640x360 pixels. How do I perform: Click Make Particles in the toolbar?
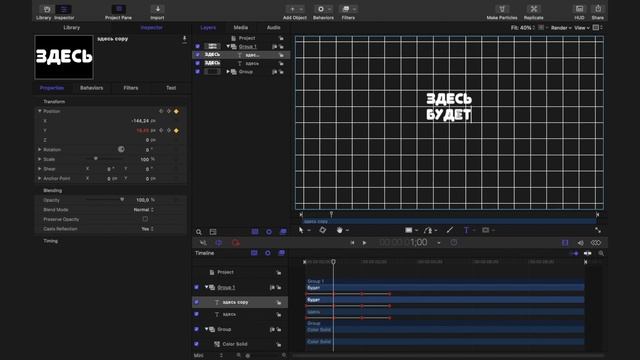pos(502,9)
